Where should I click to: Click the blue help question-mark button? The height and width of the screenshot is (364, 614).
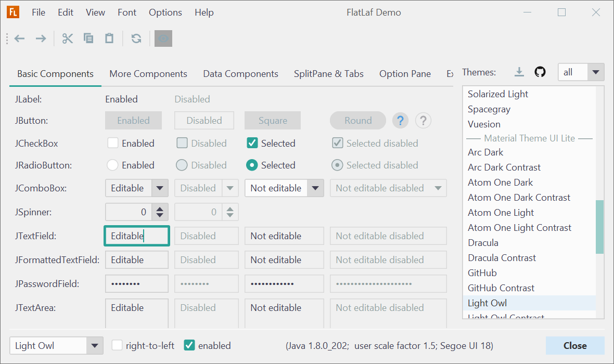pyautogui.click(x=400, y=121)
